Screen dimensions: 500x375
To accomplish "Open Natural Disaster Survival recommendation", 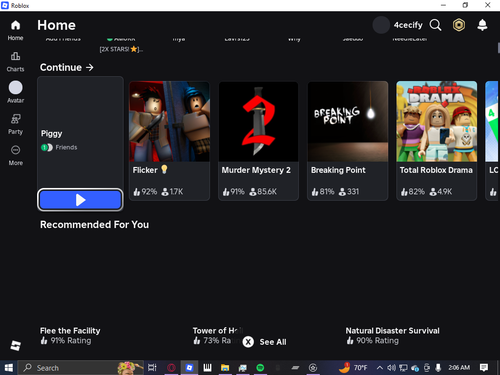I will click(x=392, y=331).
